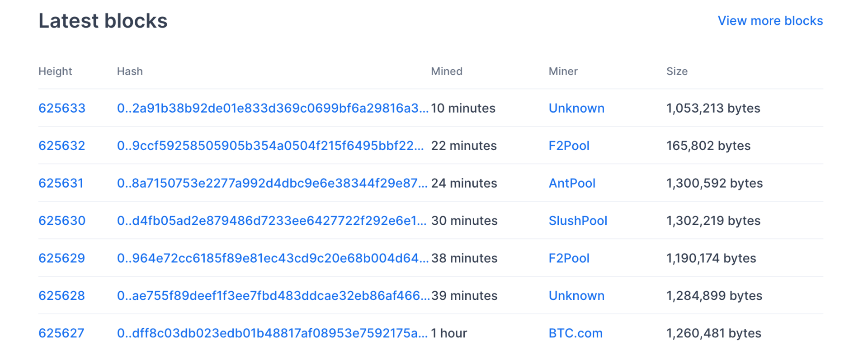The image size is (868, 350).
Task: Open hash starting with 0..2a91b38b
Action: (x=272, y=108)
